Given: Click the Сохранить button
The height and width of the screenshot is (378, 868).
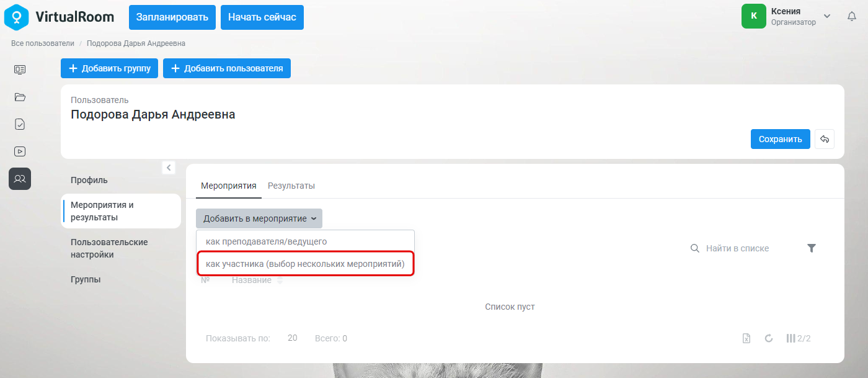Looking at the screenshot, I should 781,139.
